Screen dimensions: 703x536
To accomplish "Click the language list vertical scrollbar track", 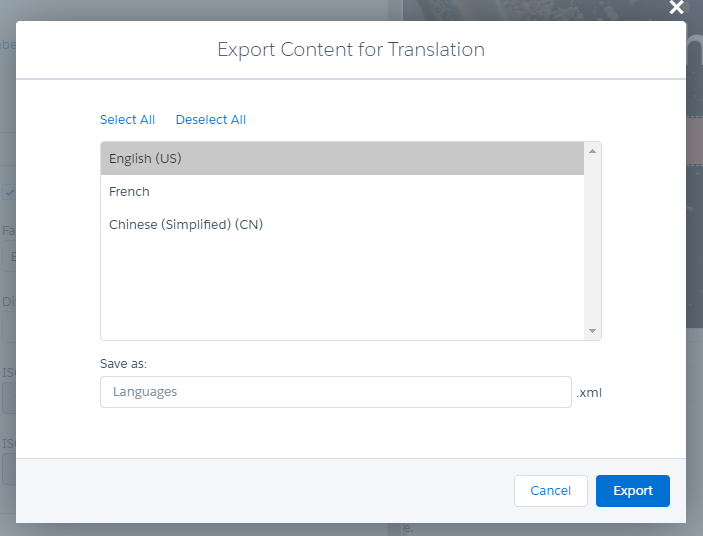I will point(592,240).
